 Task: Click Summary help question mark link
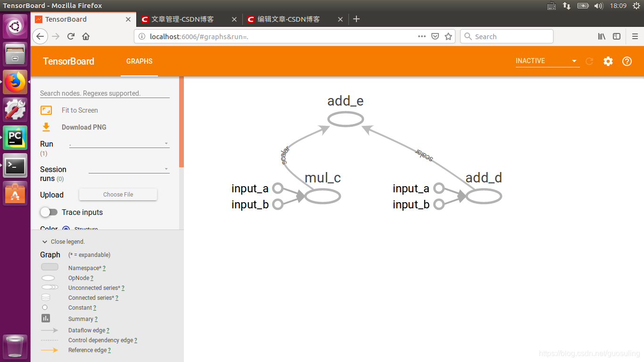click(96, 319)
